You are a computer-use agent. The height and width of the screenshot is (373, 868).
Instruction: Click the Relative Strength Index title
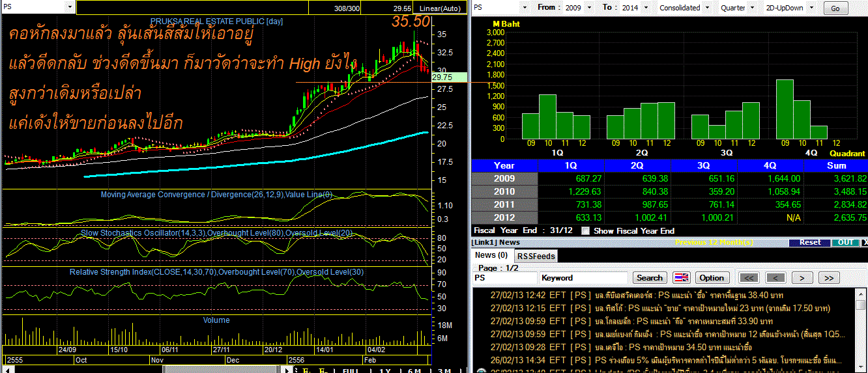[x=216, y=271]
